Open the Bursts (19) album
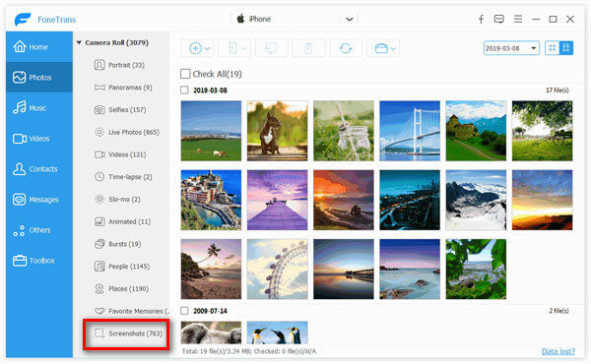The image size is (591, 364). click(x=117, y=244)
